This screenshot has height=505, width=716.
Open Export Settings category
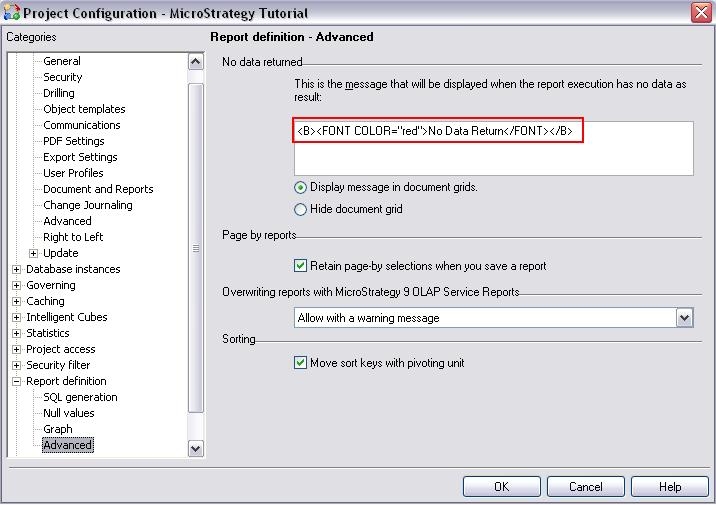pyautogui.click(x=80, y=157)
